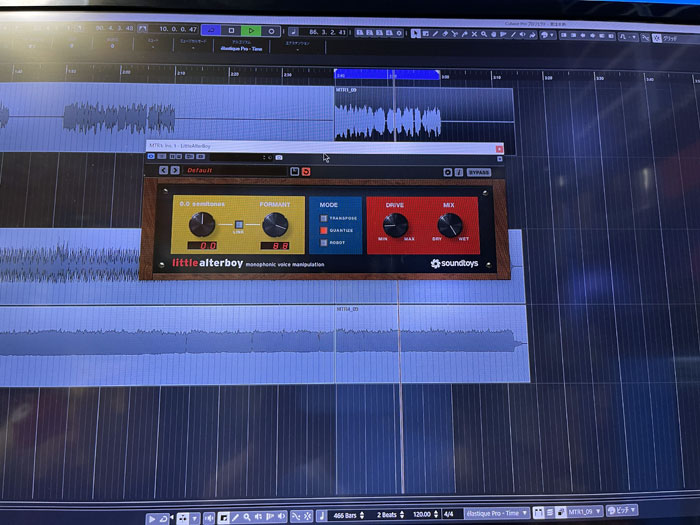The height and width of the screenshot is (525, 700).
Task: Toggle the LINK button between pitch and formant
Action: click(239, 225)
